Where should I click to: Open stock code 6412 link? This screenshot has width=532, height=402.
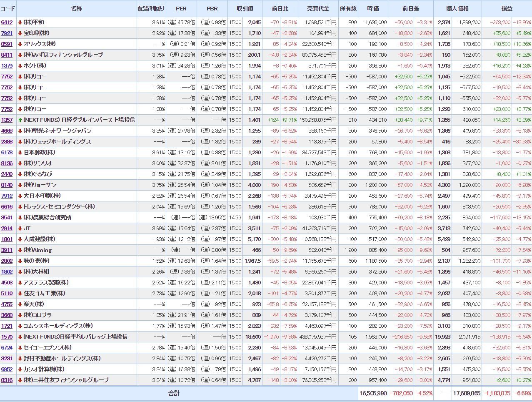pyautogui.click(x=7, y=22)
